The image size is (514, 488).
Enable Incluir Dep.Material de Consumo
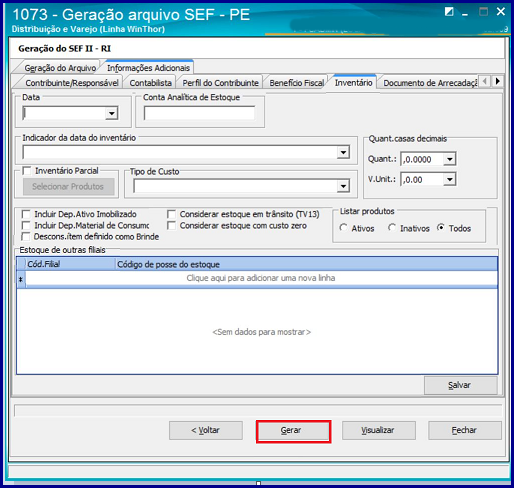pyautogui.click(x=26, y=225)
